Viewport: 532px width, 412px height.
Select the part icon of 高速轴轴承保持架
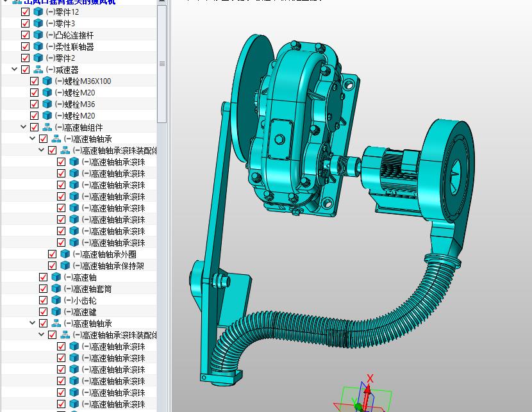pyautogui.click(x=65, y=265)
